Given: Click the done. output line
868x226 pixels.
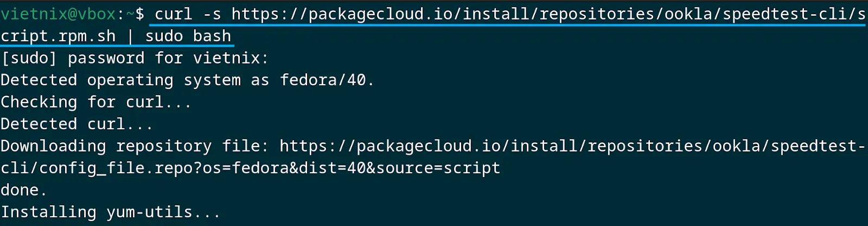Looking at the screenshot, I should coord(23,190).
